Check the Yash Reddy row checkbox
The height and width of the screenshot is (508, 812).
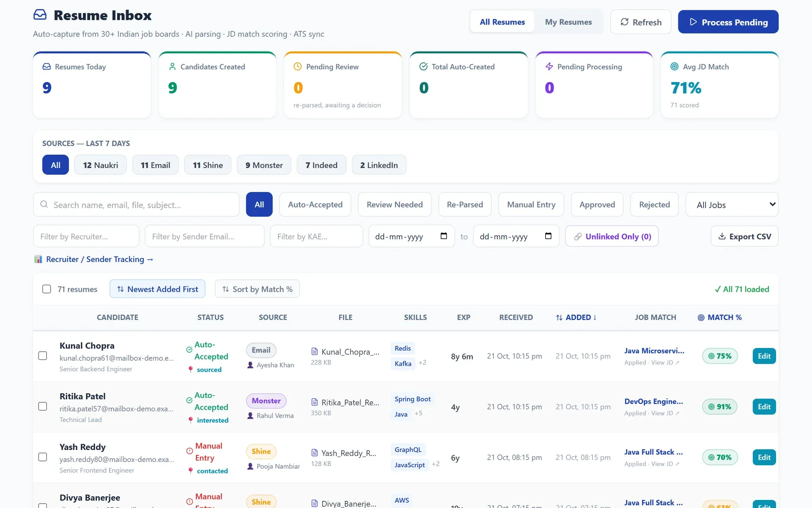pos(43,457)
